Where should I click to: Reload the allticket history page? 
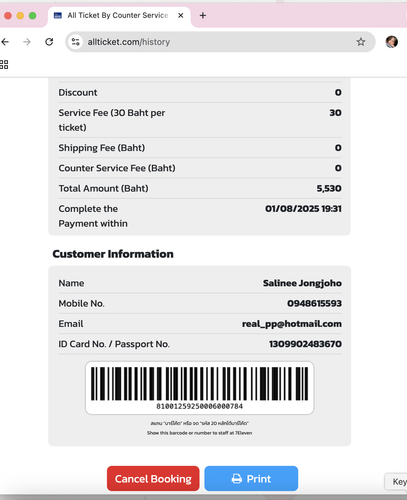click(x=49, y=42)
